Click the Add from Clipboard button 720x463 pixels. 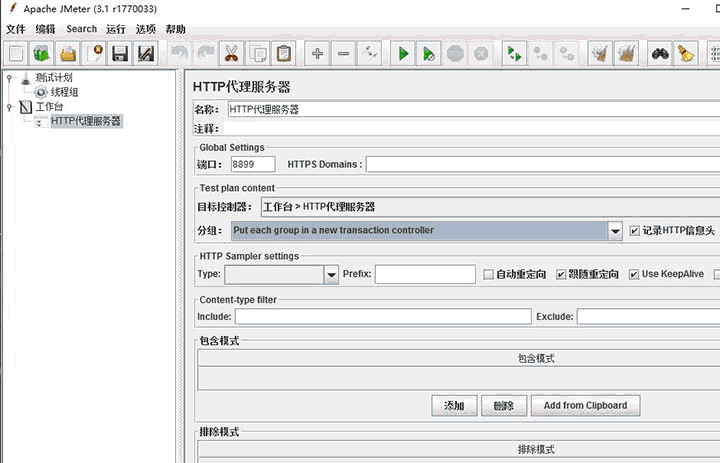click(x=585, y=406)
